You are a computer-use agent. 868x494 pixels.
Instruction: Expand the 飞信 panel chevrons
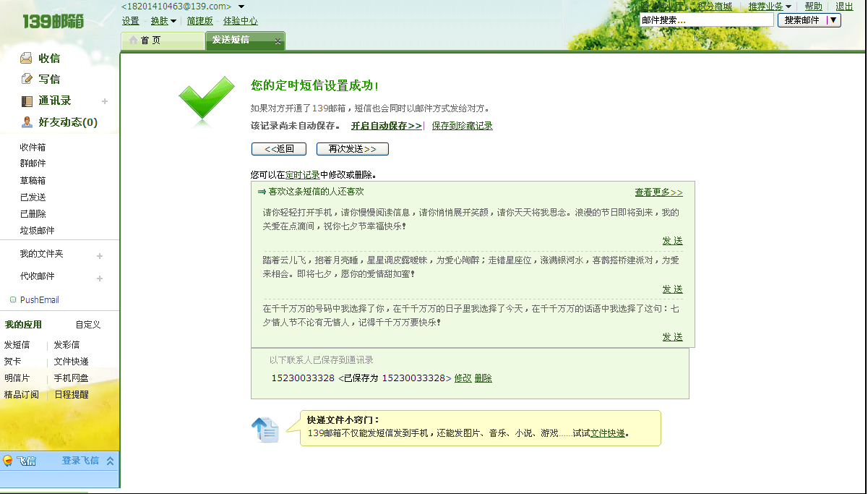click(x=111, y=461)
